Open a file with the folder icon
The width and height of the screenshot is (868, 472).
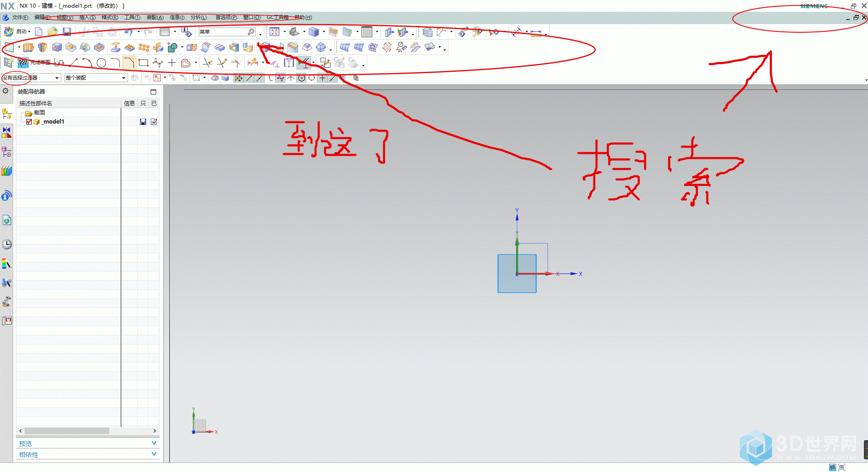53,32
